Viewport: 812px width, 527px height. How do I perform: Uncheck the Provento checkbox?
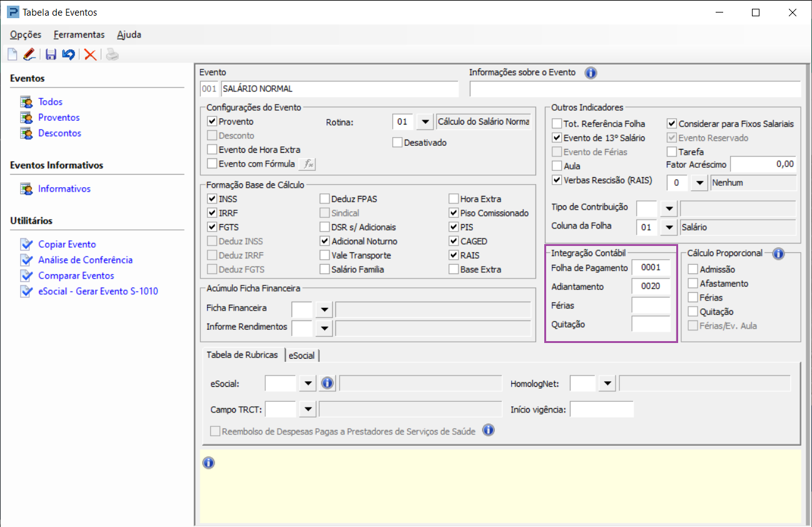(212, 121)
